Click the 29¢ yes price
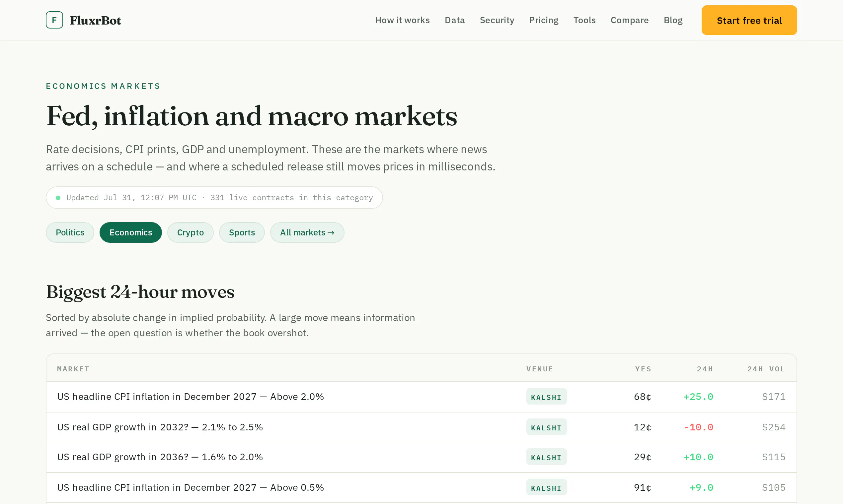The image size is (843, 504). coord(643,457)
